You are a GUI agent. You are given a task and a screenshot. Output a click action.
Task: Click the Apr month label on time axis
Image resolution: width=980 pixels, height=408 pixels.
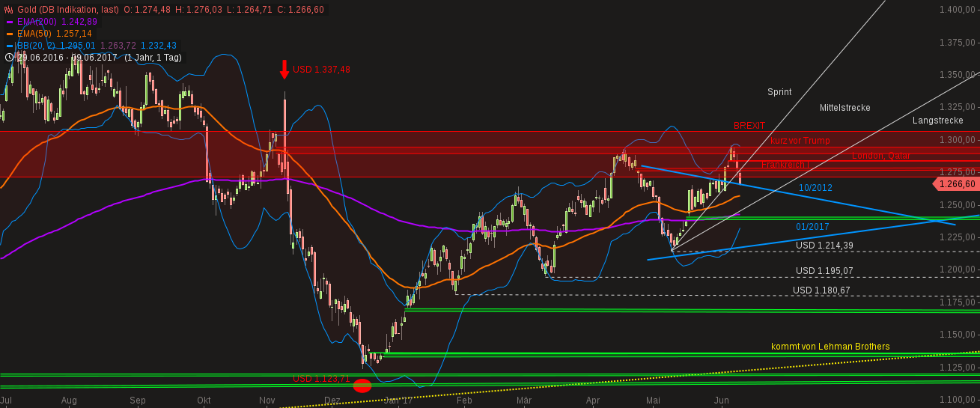click(593, 401)
